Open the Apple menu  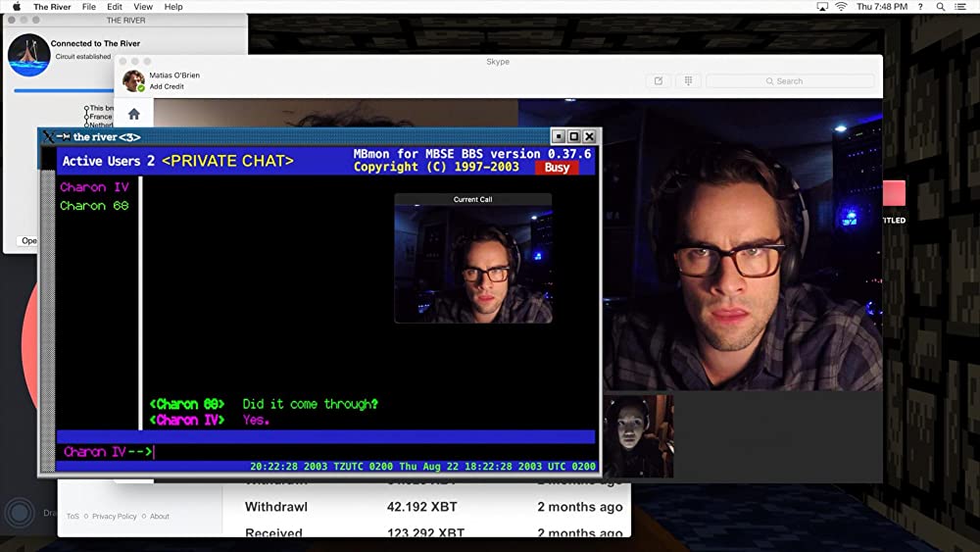(16, 7)
